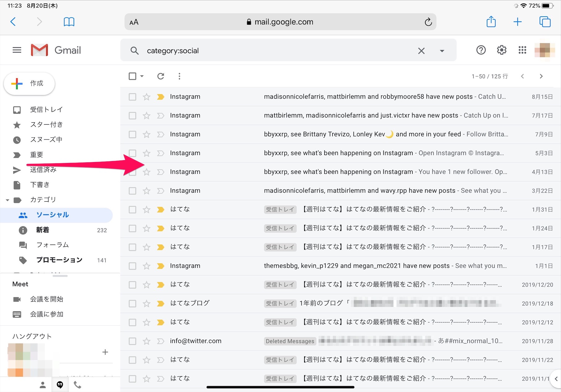Screen dimensions: 561x392
Task: Open reader text size AA control
Action: tap(134, 22)
